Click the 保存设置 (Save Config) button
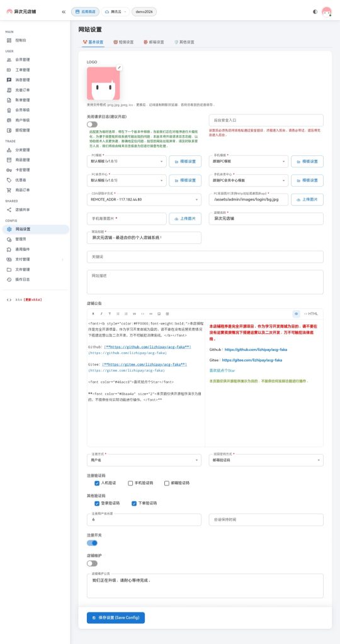Image resolution: width=340 pixels, height=644 pixels. 115,618
